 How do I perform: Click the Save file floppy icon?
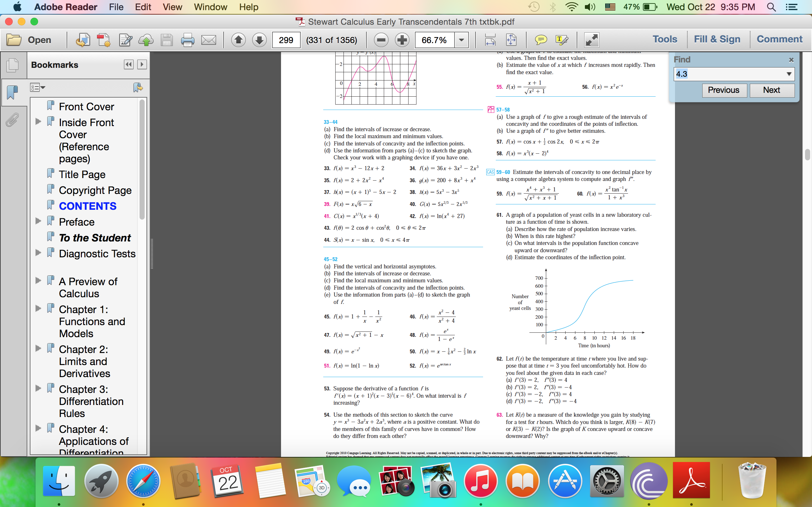[x=167, y=40]
